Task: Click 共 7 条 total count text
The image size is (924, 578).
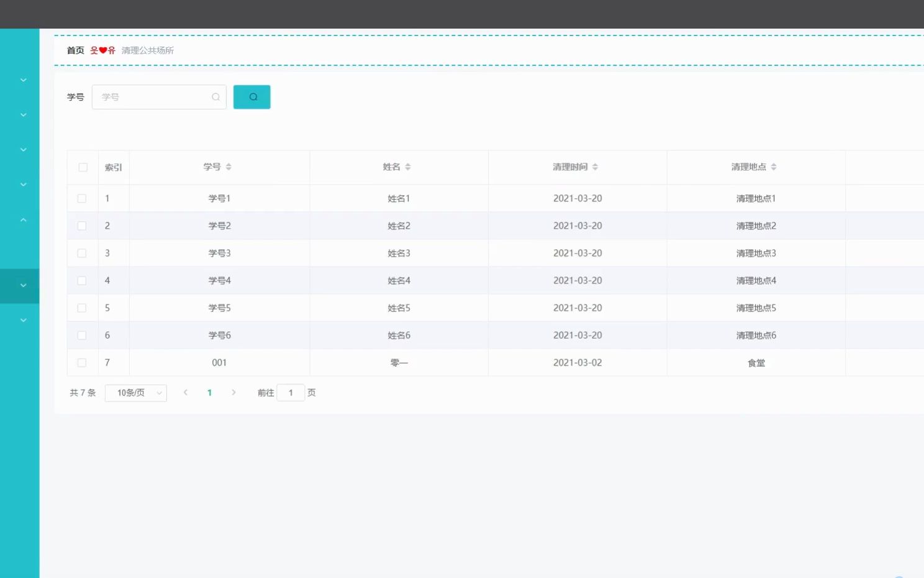Action: [83, 393]
